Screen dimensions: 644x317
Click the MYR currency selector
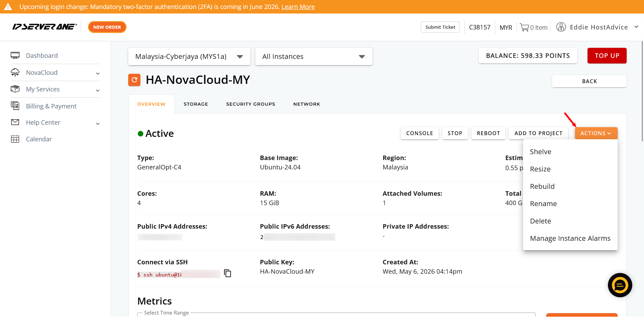(506, 27)
